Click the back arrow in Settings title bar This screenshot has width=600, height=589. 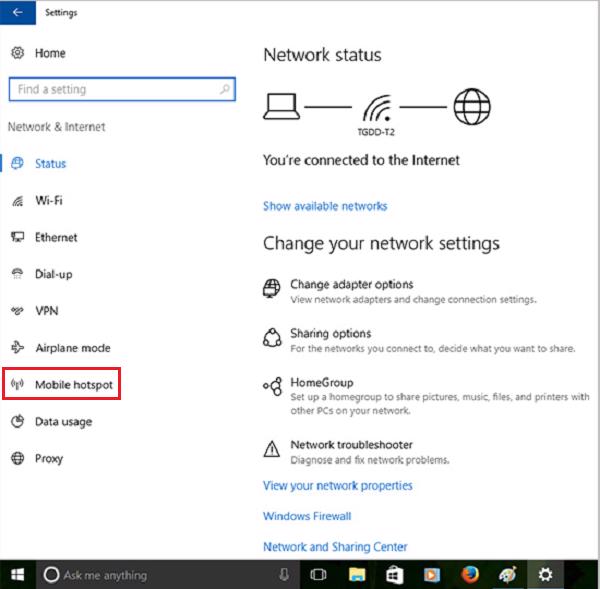point(17,13)
